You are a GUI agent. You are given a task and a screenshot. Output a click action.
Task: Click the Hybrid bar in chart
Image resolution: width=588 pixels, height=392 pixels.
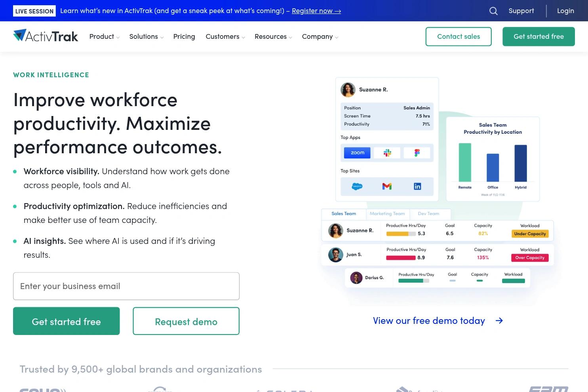[521, 163]
